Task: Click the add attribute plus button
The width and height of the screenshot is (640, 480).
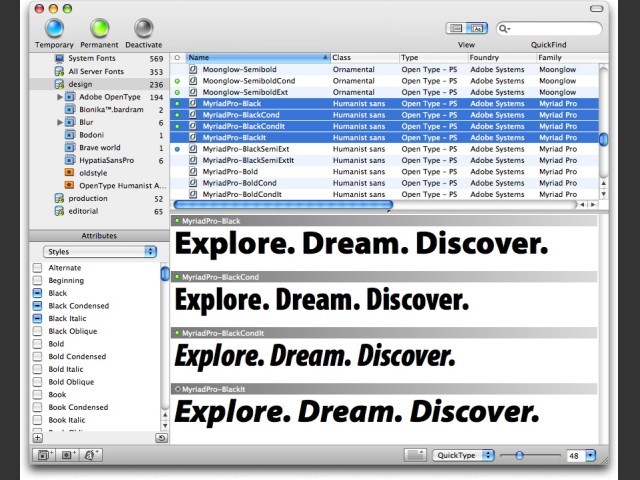Action: tap(38, 438)
